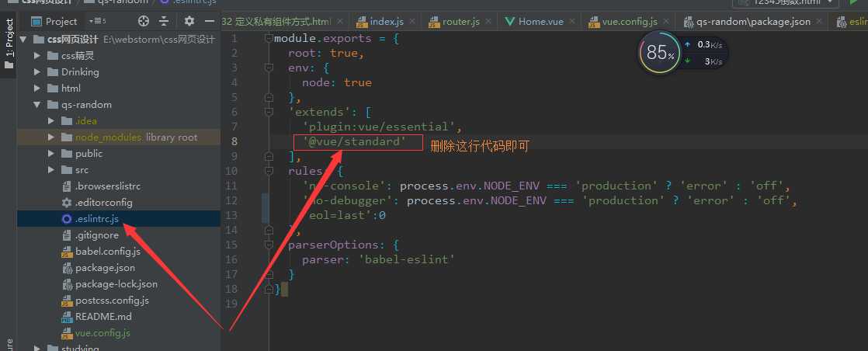Click the .eslintrc.js file icon in tree
The height and width of the screenshot is (351, 868).
(x=67, y=219)
